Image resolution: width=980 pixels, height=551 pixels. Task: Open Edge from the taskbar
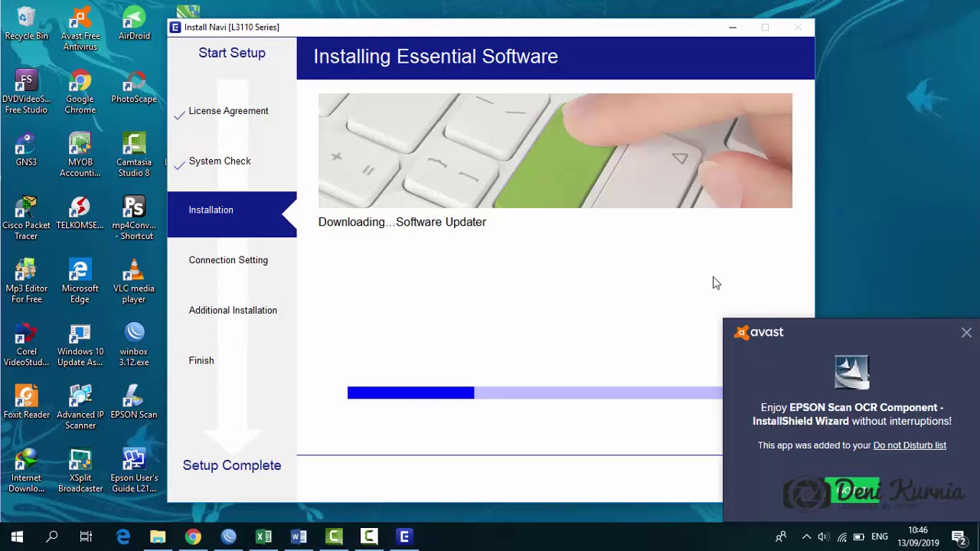click(x=122, y=536)
